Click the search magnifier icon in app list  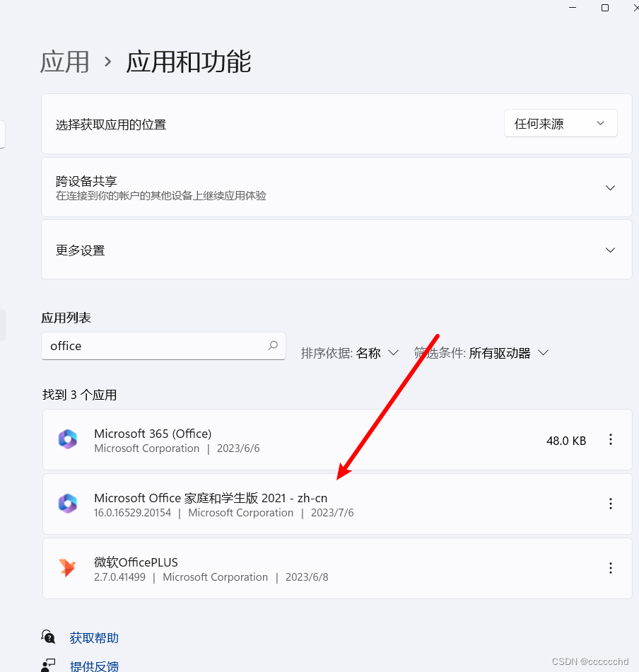click(273, 345)
